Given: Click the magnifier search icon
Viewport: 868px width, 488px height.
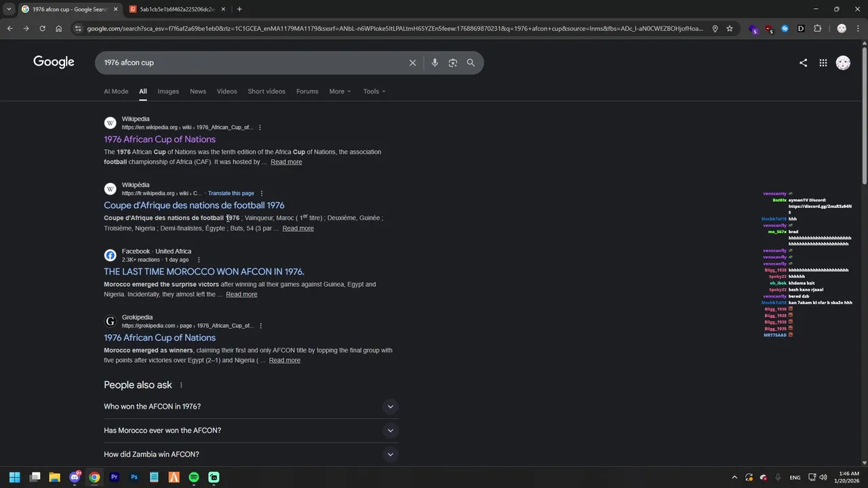Looking at the screenshot, I should [471, 62].
